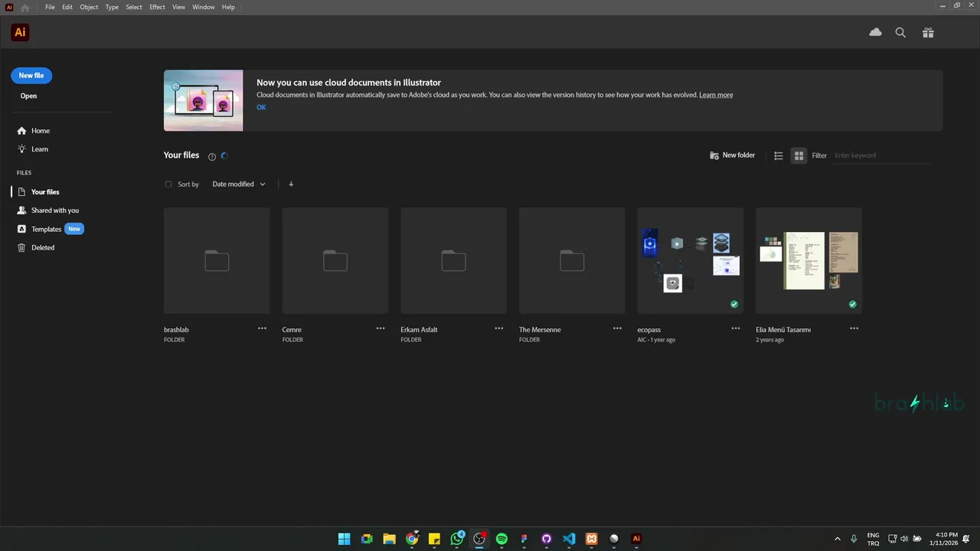Follow the Learn more link in banner
980x551 pixels.
tap(716, 95)
